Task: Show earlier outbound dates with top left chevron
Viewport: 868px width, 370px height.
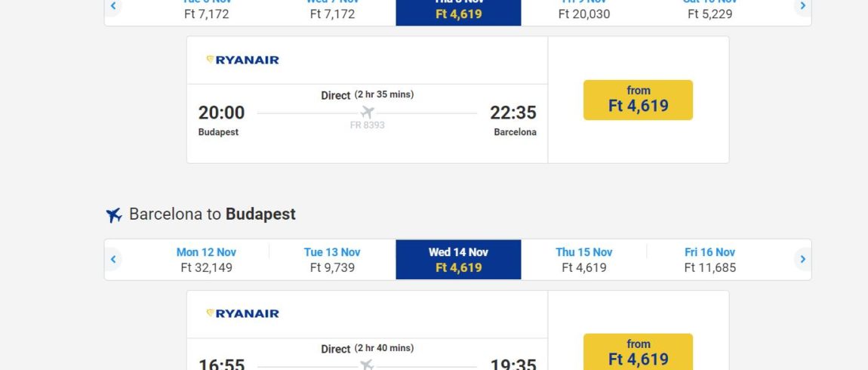Action: [x=113, y=6]
